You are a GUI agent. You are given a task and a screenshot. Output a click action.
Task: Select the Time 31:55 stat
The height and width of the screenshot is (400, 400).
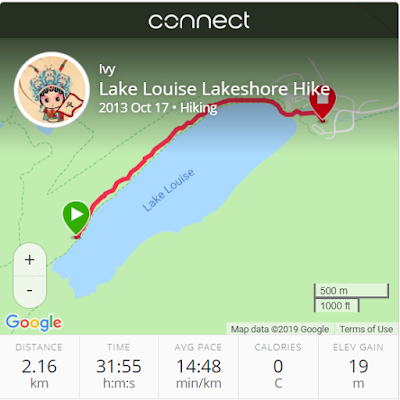click(x=119, y=366)
